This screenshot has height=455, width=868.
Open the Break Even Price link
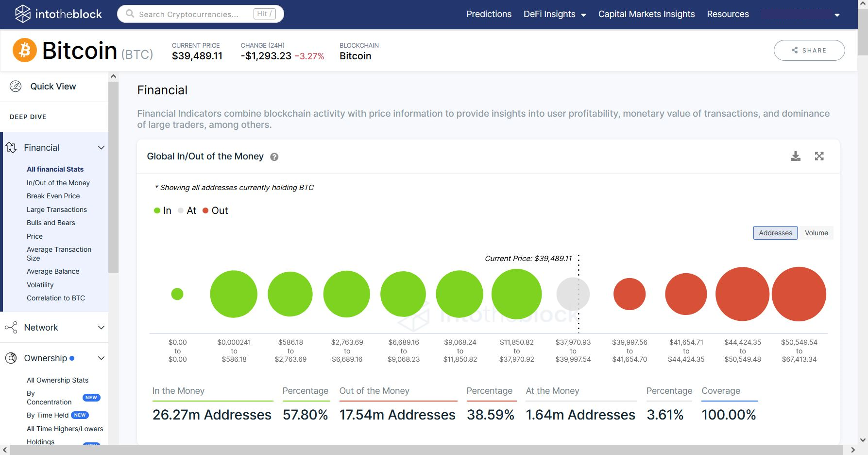click(53, 196)
